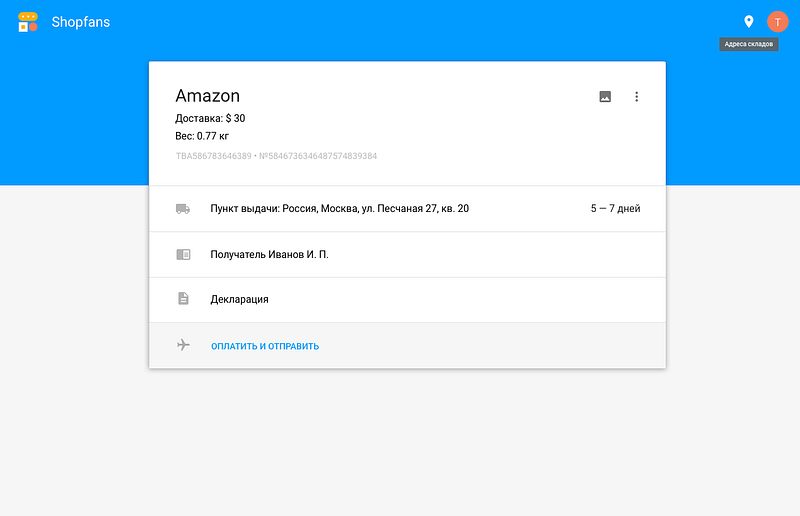Image resolution: width=800 pixels, height=516 pixels.
Task: Click the Вес: 0.77 кг weight text
Action: (x=202, y=136)
